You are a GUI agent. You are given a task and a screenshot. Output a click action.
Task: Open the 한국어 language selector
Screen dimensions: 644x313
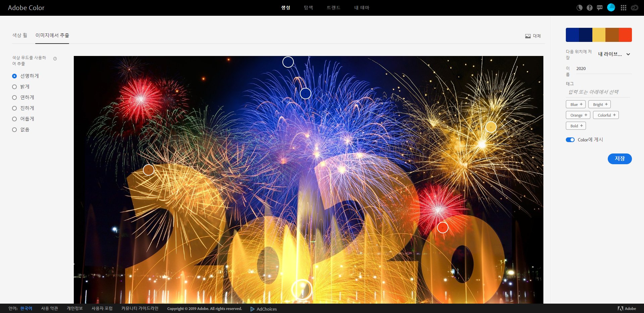[x=26, y=308]
